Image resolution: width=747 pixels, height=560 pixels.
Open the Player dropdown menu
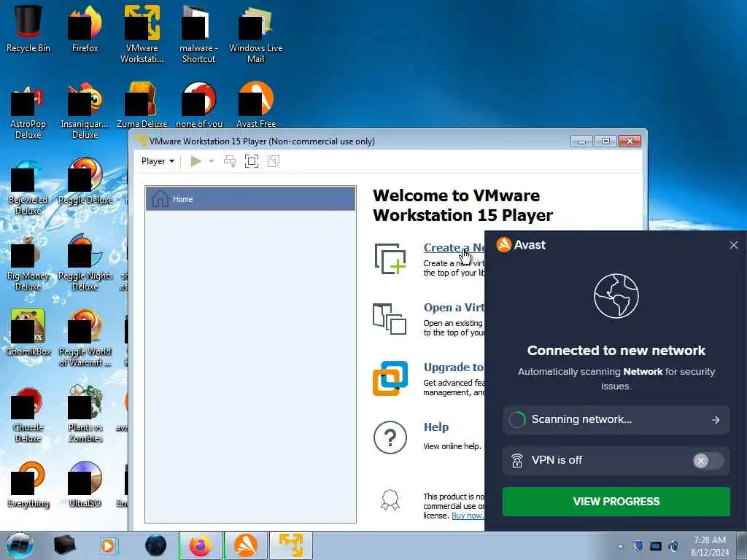coord(158,161)
